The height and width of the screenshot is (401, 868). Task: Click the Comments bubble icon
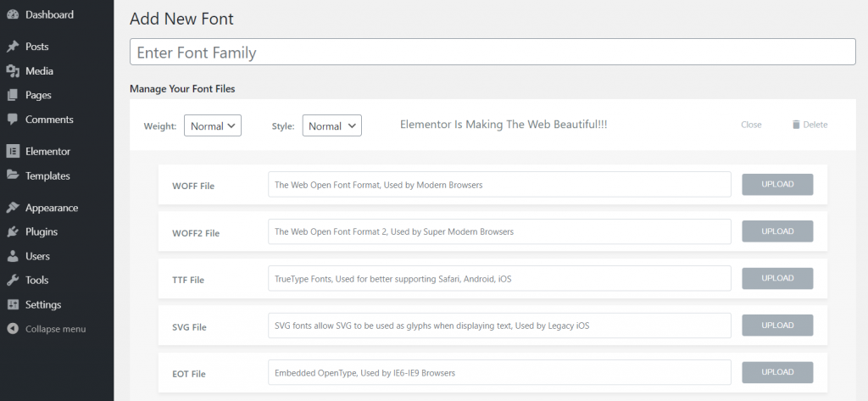pos(13,120)
